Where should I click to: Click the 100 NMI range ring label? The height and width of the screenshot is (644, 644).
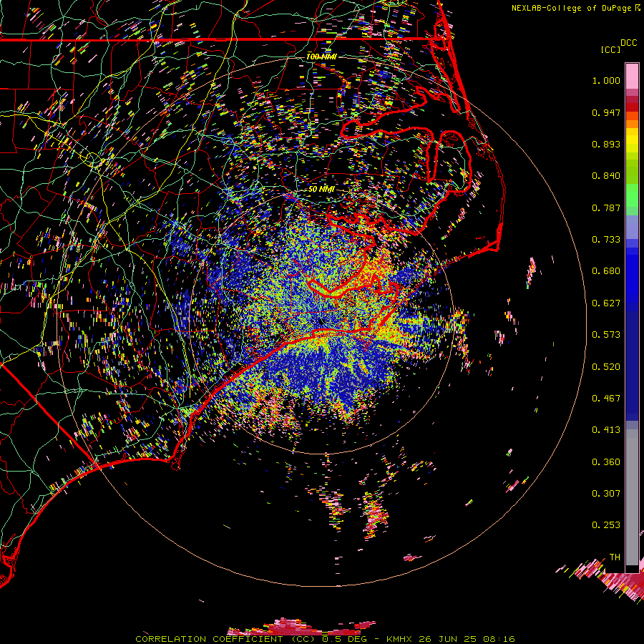pos(321,57)
